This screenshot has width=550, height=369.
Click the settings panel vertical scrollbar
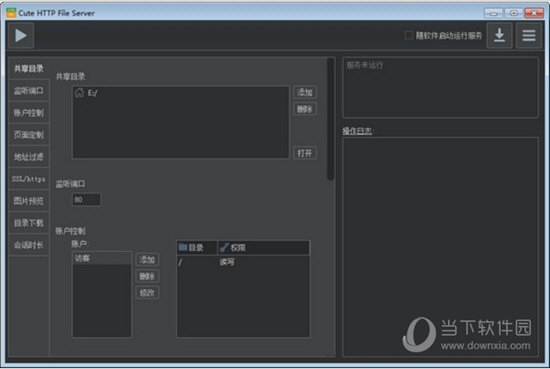330,119
